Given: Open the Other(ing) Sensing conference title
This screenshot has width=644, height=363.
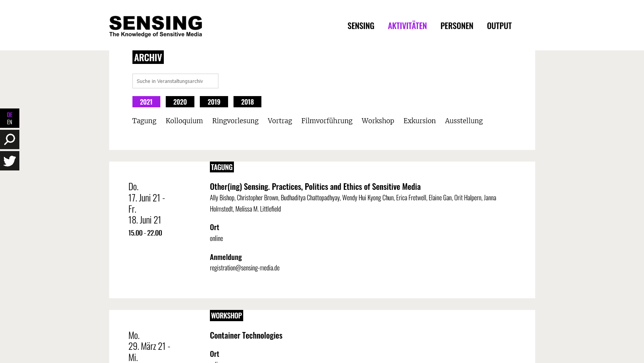Looking at the screenshot, I should pyautogui.click(x=315, y=187).
